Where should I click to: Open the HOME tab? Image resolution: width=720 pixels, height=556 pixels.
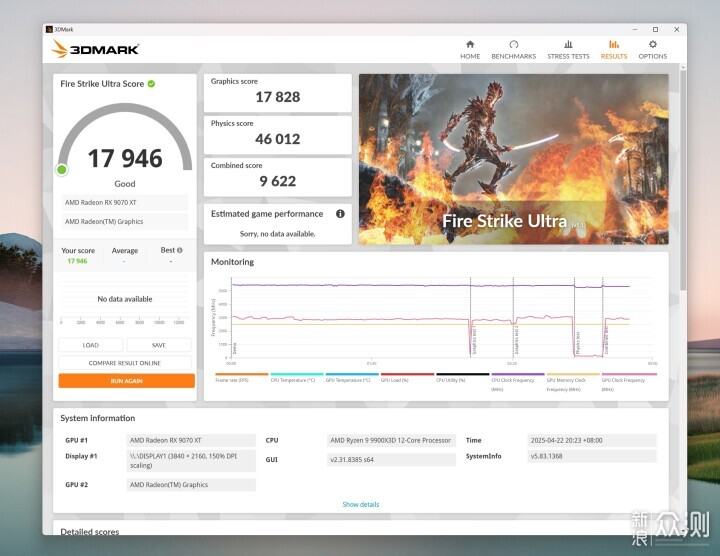click(470, 50)
